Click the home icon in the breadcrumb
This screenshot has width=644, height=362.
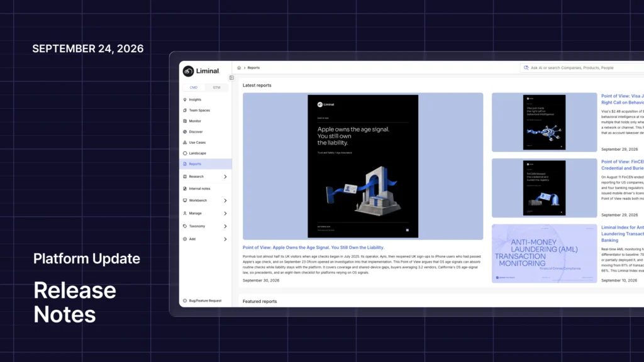pyautogui.click(x=239, y=68)
